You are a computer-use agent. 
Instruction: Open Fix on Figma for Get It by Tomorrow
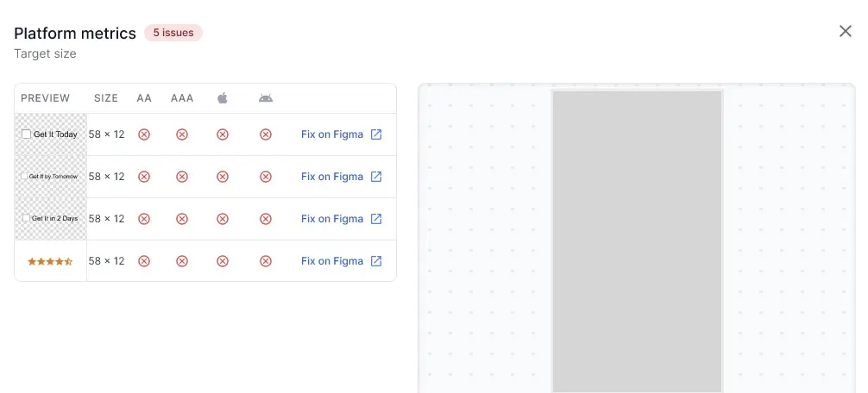332,177
